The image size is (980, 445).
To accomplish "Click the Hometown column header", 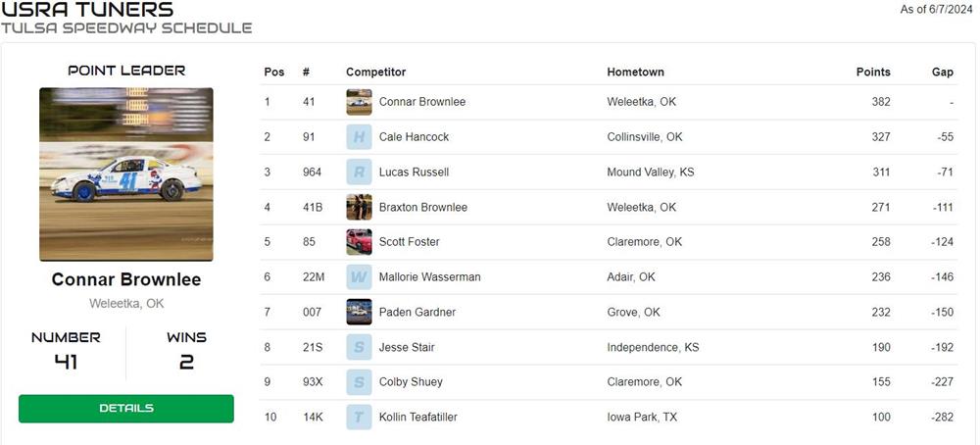I will (x=635, y=73).
